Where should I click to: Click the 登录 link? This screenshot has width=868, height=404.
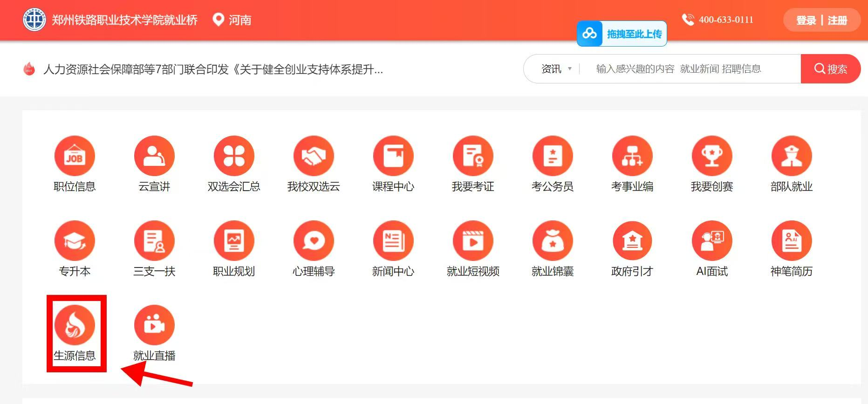click(806, 21)
